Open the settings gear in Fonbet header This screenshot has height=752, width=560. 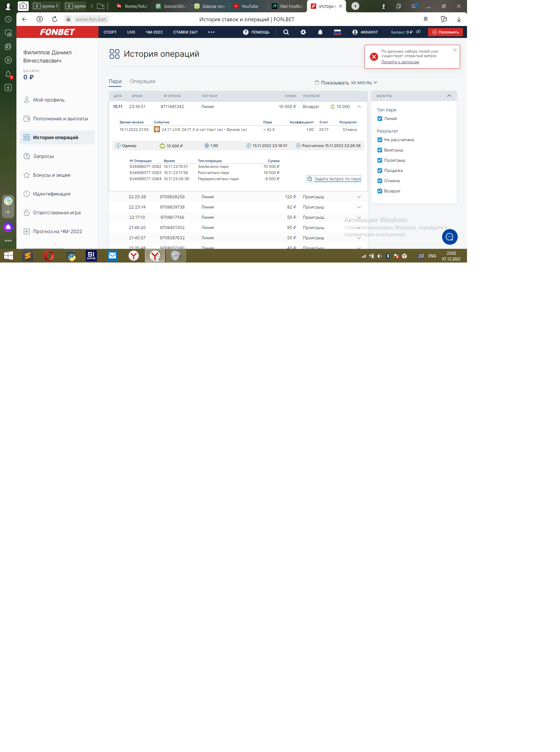click(x=303, y=32)
